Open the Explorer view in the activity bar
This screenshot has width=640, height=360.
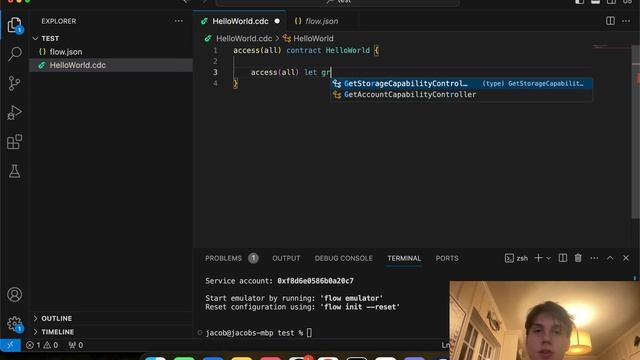tap(14, 25)
